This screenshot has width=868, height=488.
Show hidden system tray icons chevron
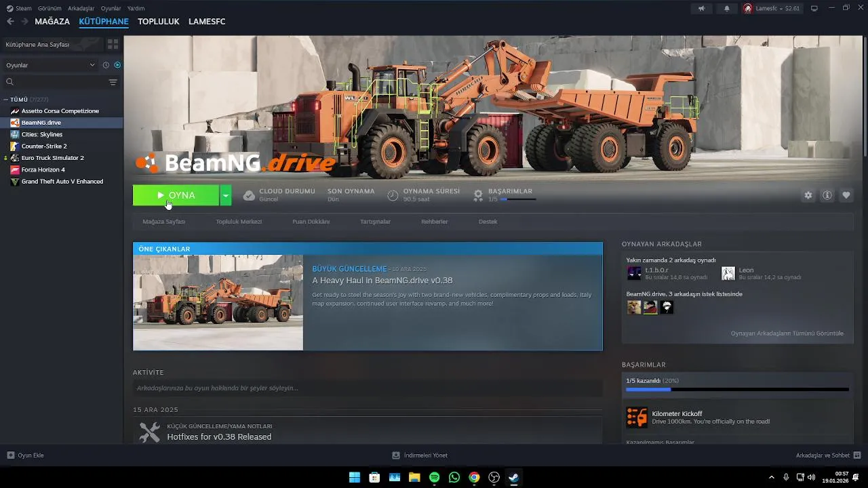click(771, 477)
